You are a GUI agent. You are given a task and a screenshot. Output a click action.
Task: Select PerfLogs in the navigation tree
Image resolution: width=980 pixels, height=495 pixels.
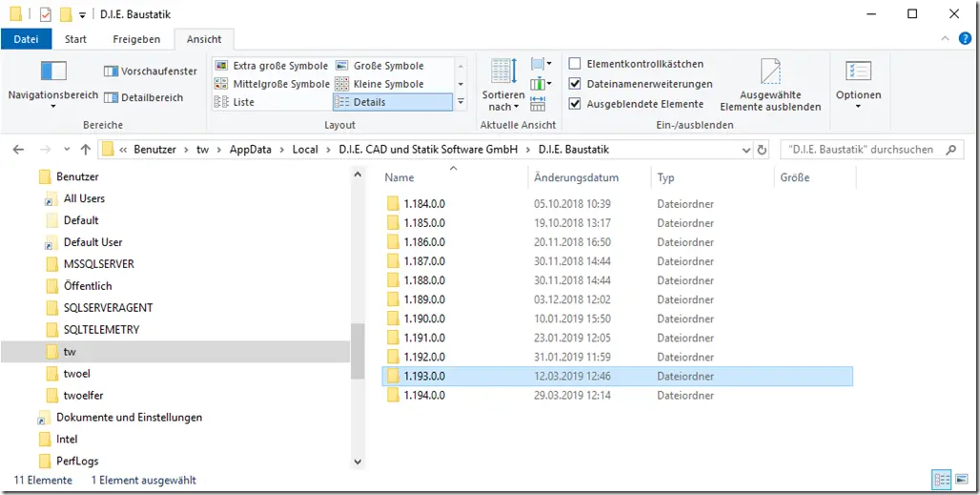[x=77, y=462]
